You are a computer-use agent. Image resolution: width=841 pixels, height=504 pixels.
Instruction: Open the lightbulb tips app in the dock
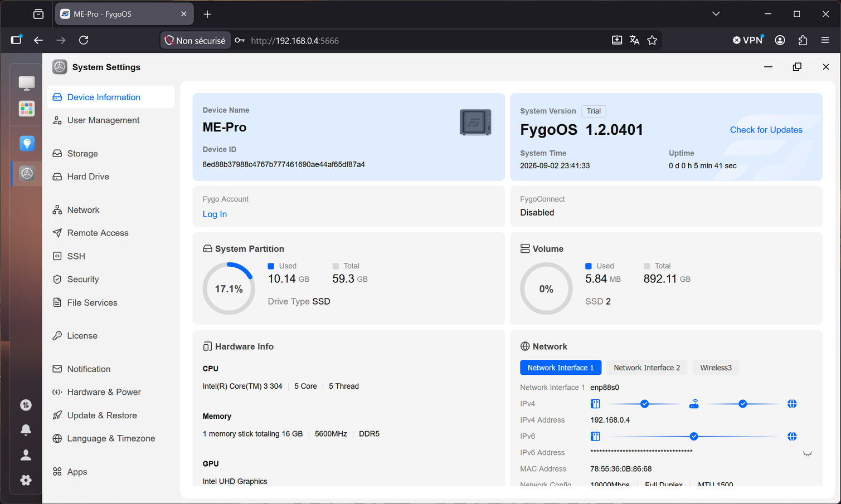[x=27, y=144]
